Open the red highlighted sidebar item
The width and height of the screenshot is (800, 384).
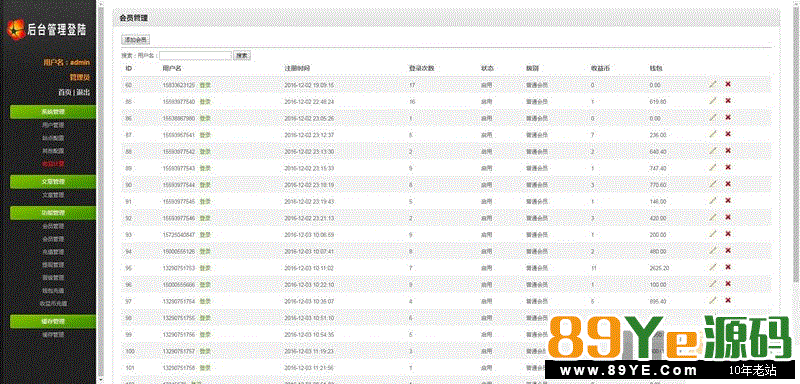click(53, 164)
